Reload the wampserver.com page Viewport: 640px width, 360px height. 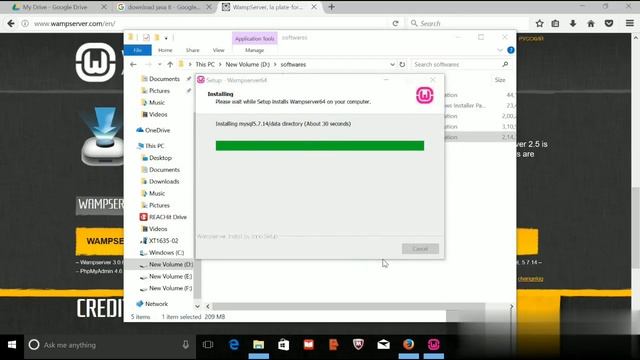(x=395, y=24)
